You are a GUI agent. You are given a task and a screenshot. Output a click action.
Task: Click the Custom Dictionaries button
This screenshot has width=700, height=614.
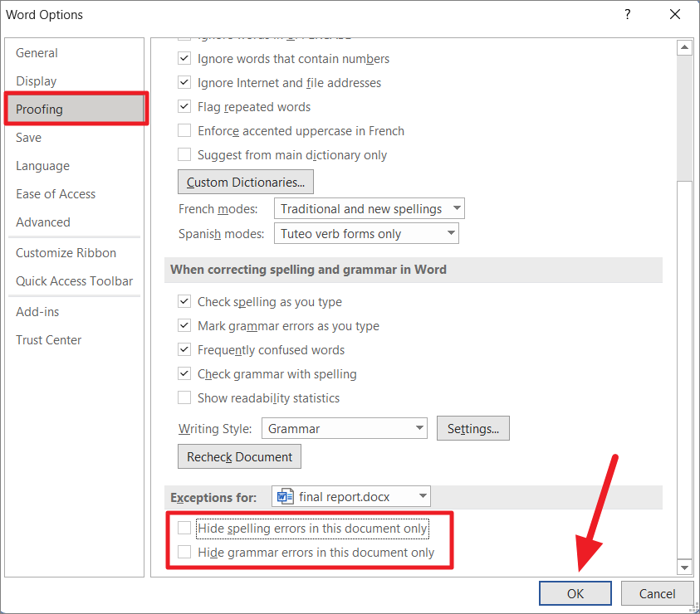(245, 182)
